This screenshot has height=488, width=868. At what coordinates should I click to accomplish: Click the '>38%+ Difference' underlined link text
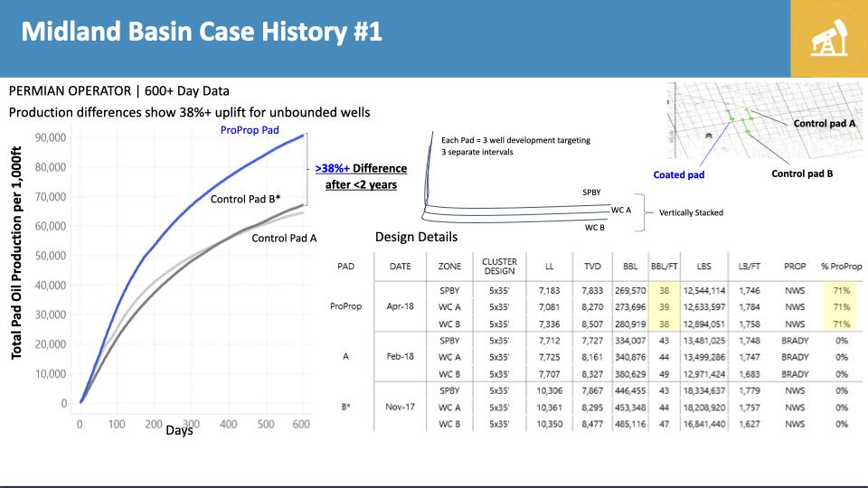coord(361,168)
